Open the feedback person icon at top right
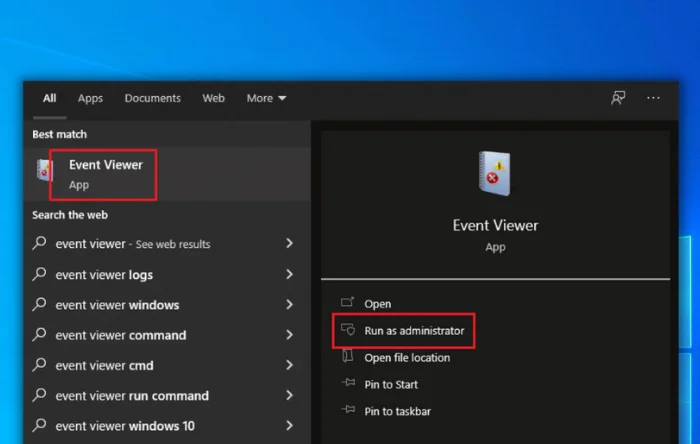Screen dimensions: 700x444 pyautogui.click(x=618, y=98)
